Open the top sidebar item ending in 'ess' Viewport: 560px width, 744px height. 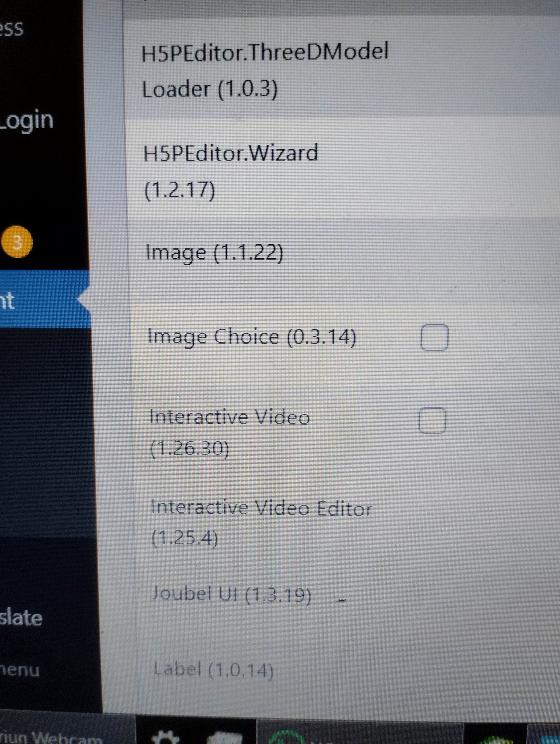[x=12, y=28]
